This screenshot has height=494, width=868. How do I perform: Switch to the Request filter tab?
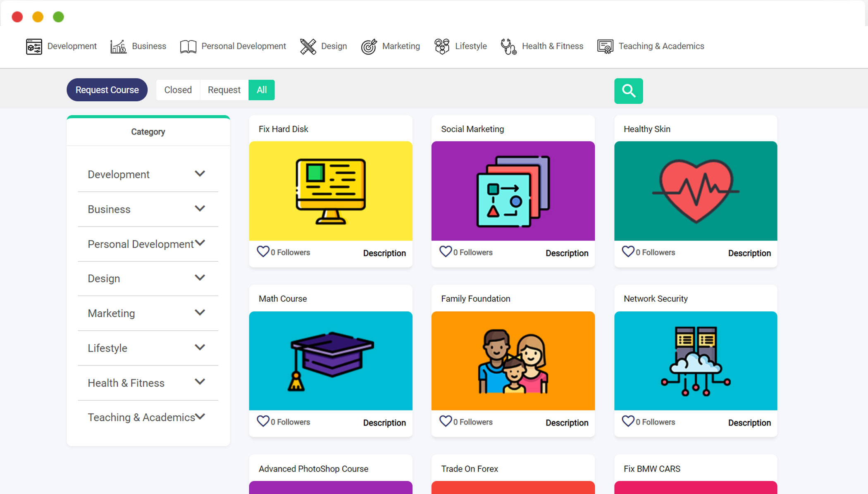[224, 90]
